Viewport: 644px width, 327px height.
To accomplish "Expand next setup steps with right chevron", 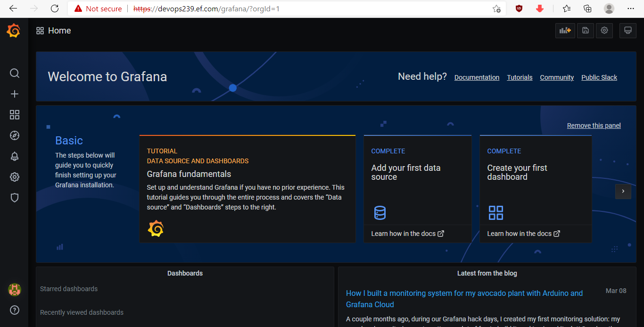I will 623,191.
